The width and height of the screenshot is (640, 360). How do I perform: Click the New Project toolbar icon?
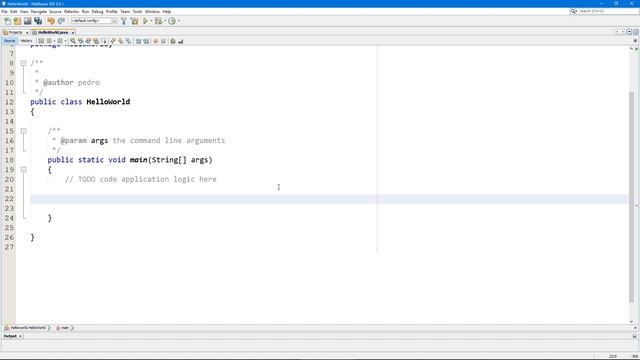click(17, 21)
